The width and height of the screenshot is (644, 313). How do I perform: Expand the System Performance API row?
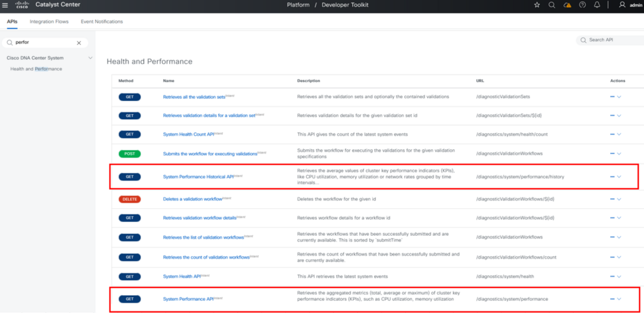(x=619, y=299)
